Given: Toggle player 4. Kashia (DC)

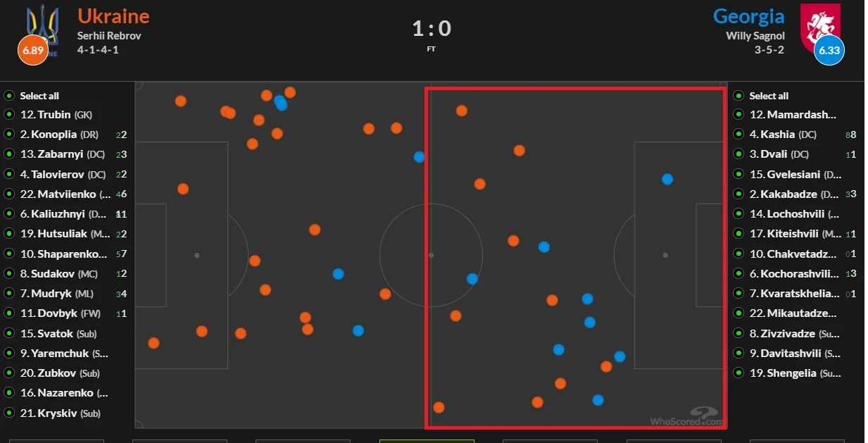Looking at the screenshot, I should 738,135.
